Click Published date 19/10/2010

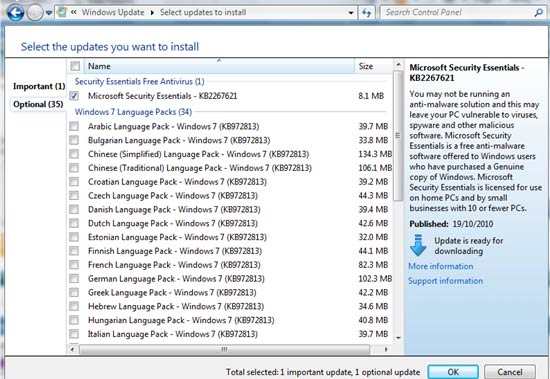click(x=472, y=224)
